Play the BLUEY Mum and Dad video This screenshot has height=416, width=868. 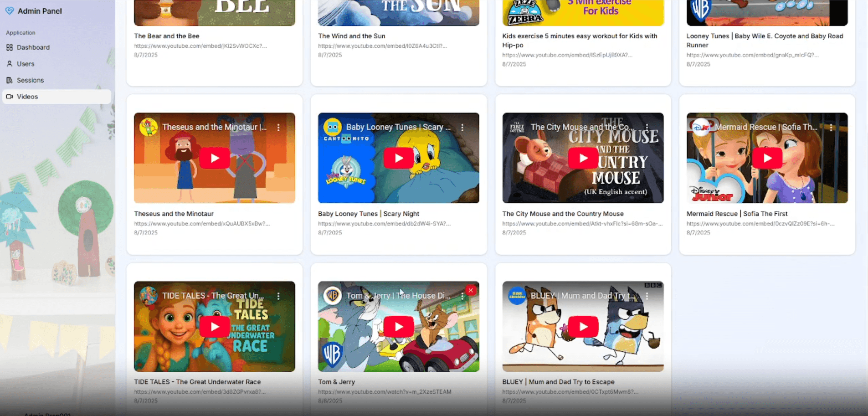[x=582, y=327]
